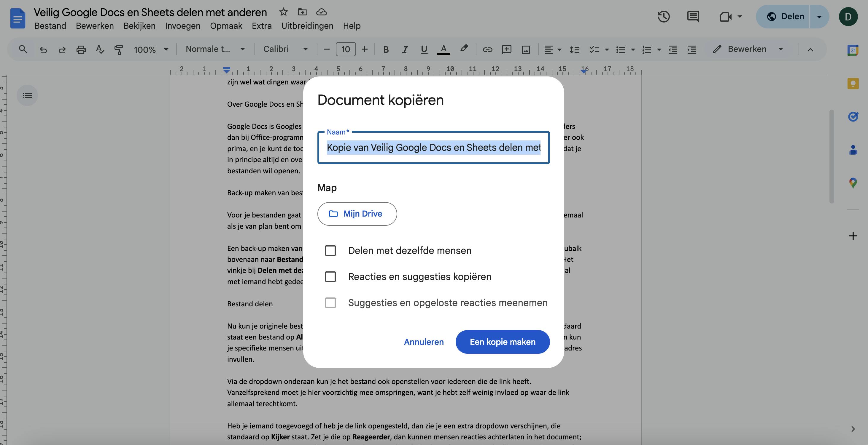Open Google Keep in side panel

[853, 84]
